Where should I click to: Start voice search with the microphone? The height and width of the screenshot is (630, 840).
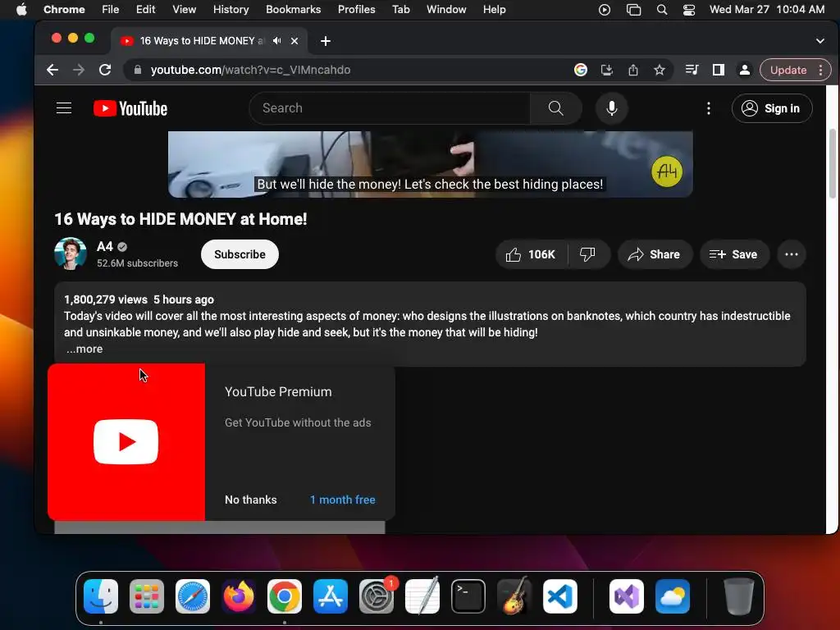click(x=611, y=108)
